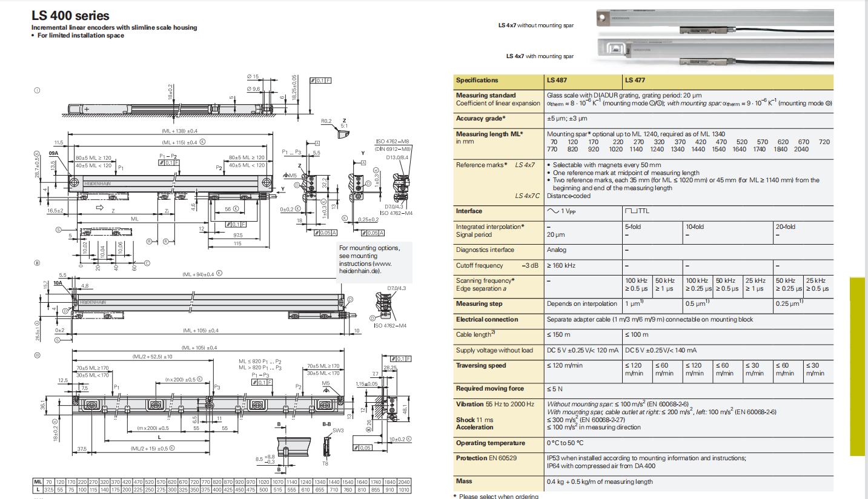868x499 pixels.
Task: Click the "Scanning frequency*" row label
Action: [x=485, y=281]
